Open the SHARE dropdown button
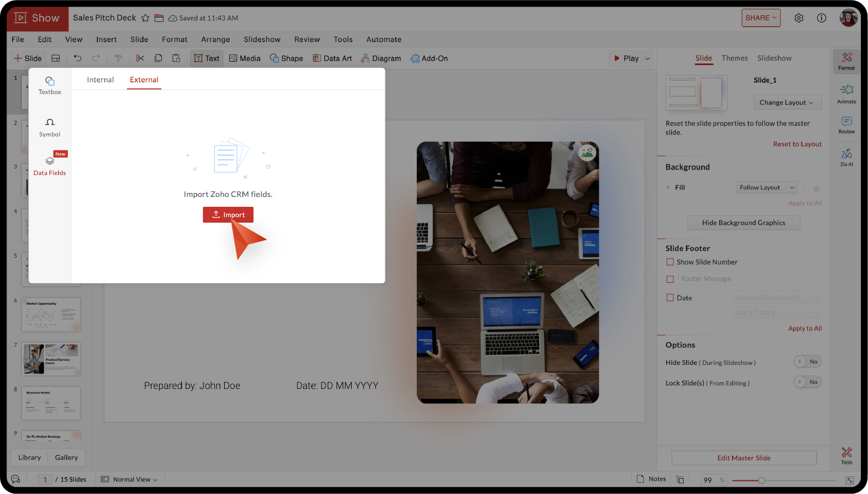Image resolution: width=868 pixels, height=494 pixels. (761, 18)
